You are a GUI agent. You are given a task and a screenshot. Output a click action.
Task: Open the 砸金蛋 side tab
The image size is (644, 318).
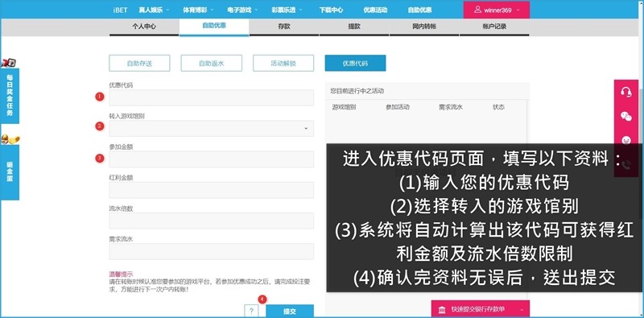pyautogui.click(x=10, y=172)
